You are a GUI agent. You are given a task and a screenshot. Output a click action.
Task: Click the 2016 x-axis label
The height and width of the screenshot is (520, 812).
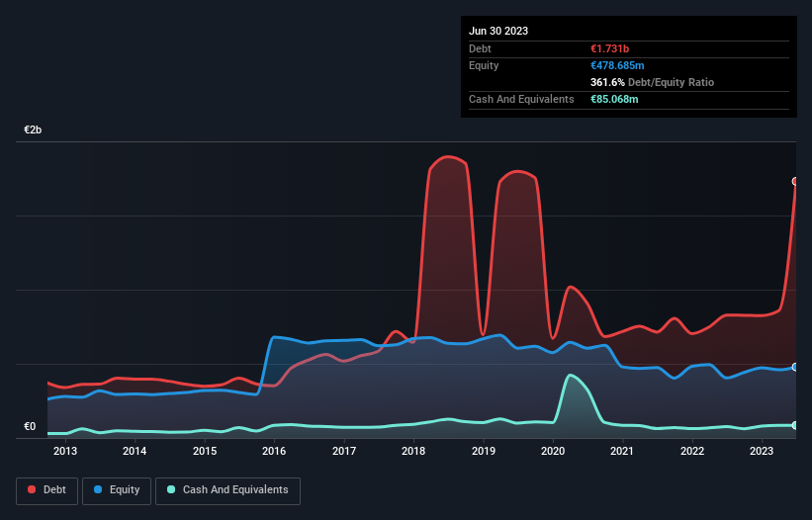click(274, 451)
